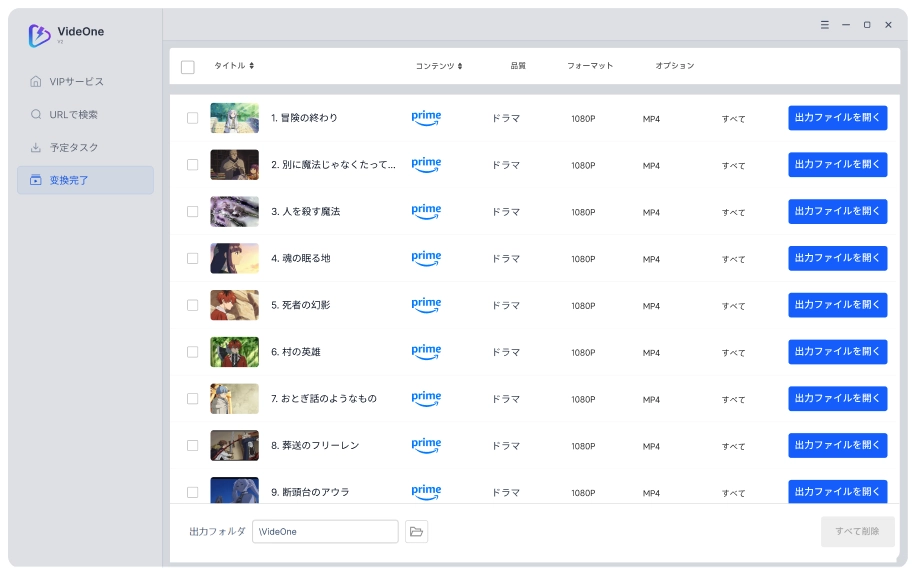Click prime logo in row 7. おとぎ話のようなもの
The image size is (916, 576).
coord(426,398)
